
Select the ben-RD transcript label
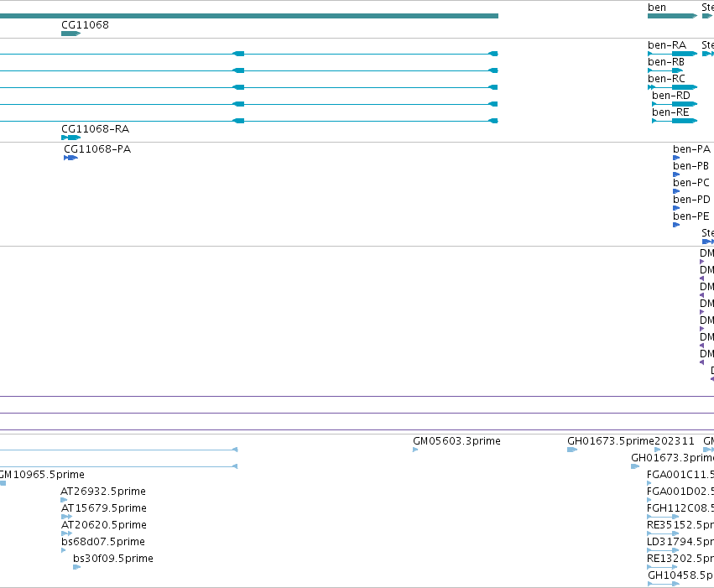pos(670,96)
